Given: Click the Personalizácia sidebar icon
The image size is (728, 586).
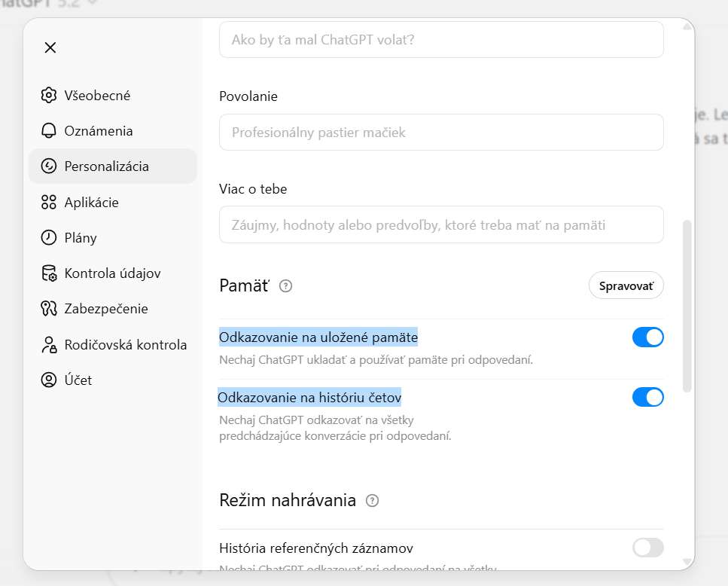Looking at the screenshot, I should pos(49,166).
